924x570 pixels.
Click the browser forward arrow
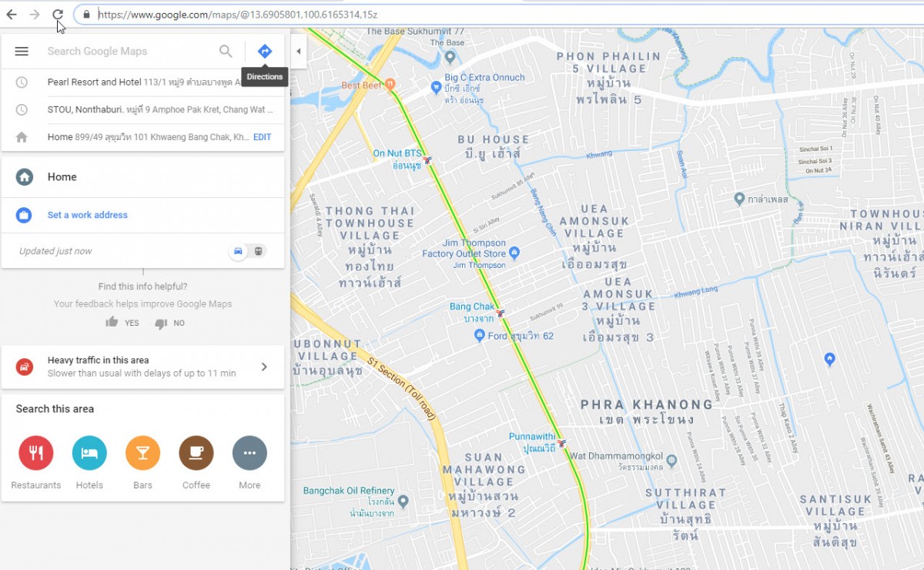coord(35,15)
